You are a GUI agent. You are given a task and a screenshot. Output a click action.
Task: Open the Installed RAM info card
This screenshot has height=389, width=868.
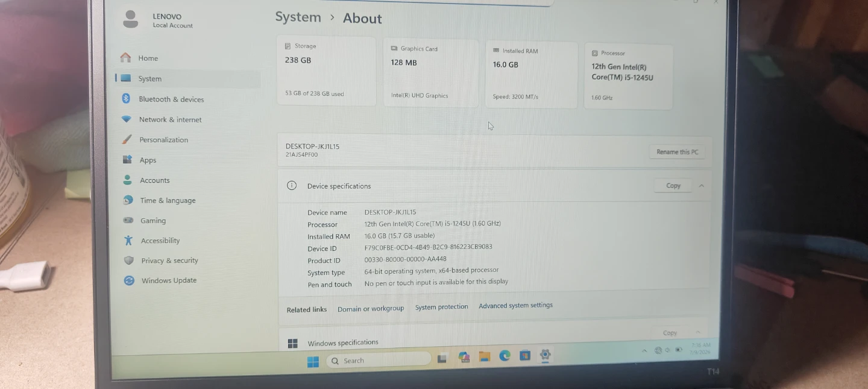[531, 75]
